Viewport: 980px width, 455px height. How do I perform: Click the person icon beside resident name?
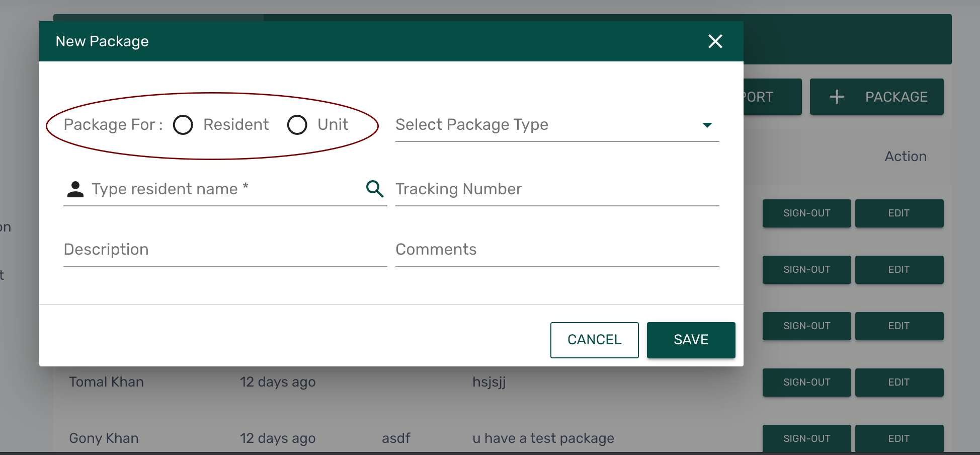click(75, 189)
